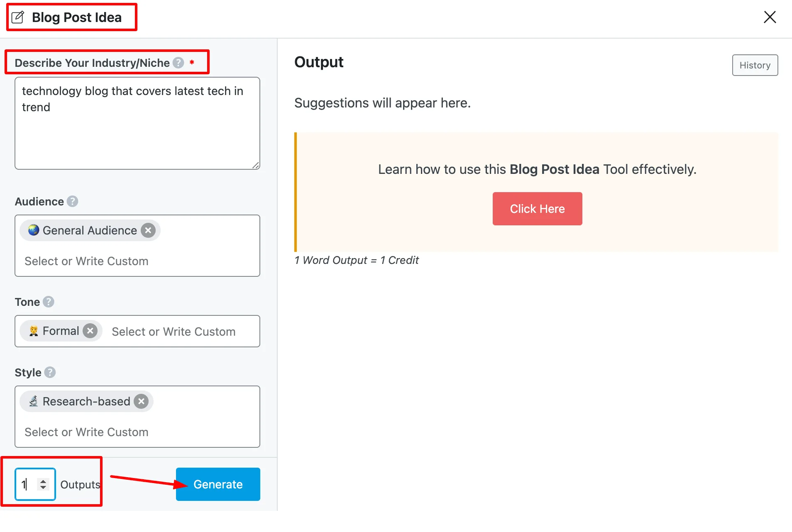Click the red Click Here button
The width and height of the screenshot is (792, 532).
[537, 209]
